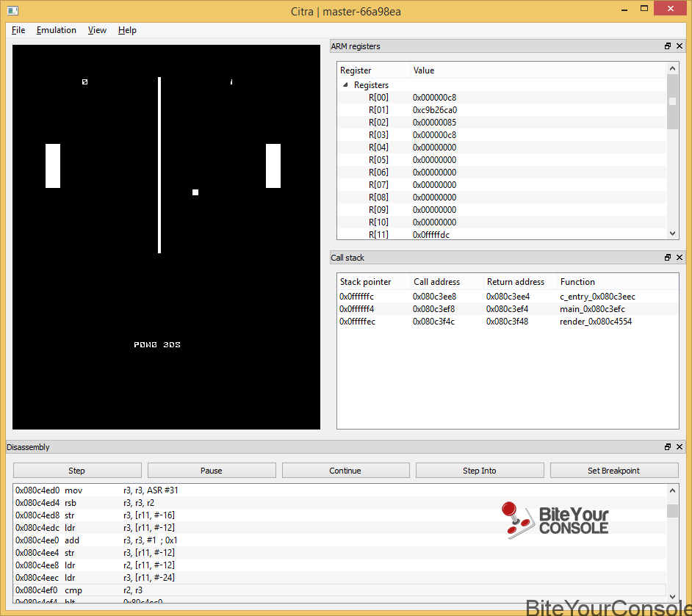The image size is (692, 616).
Task: Click the disassembly scrollbar thumb
Action: [672, 510]
